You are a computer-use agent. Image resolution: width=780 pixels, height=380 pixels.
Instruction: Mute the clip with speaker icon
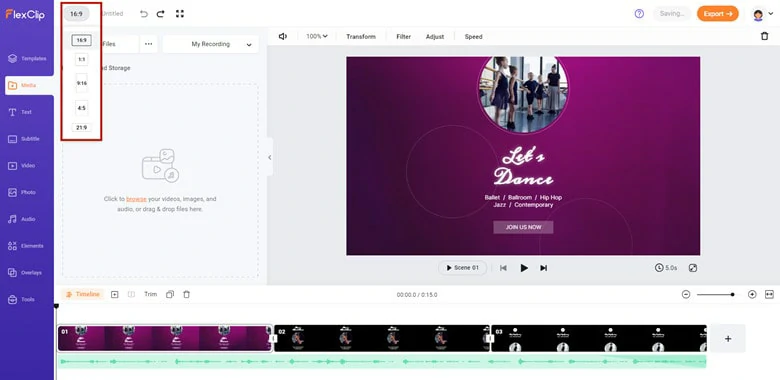(x=283, y=36)
